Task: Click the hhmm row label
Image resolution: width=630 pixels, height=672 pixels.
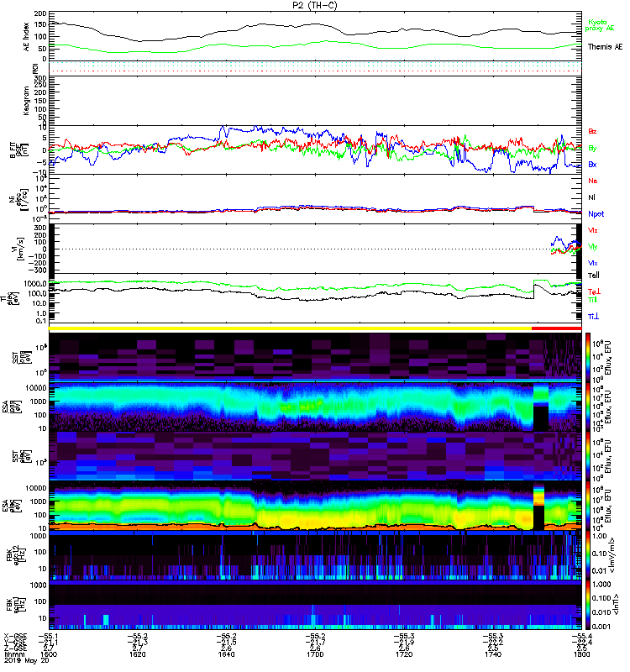Action: pos(13,654)
